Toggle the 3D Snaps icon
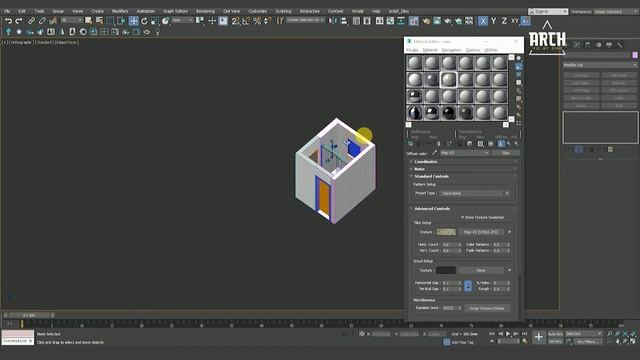 click(236, 21)
